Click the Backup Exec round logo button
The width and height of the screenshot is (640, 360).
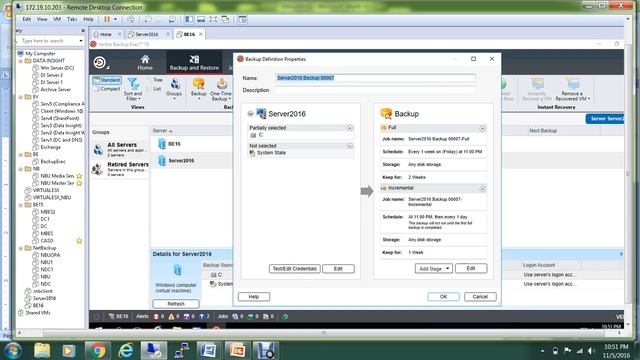click(99, 62)
